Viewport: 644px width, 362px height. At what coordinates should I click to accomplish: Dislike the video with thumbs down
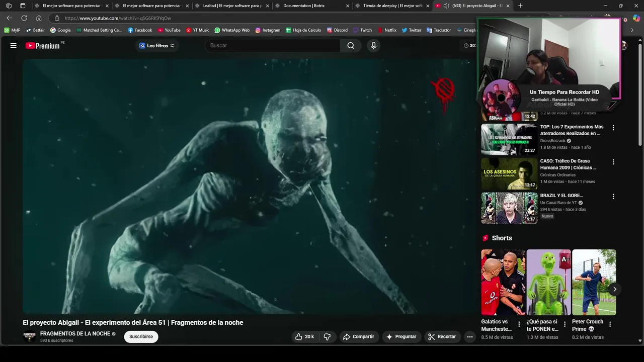327,337
